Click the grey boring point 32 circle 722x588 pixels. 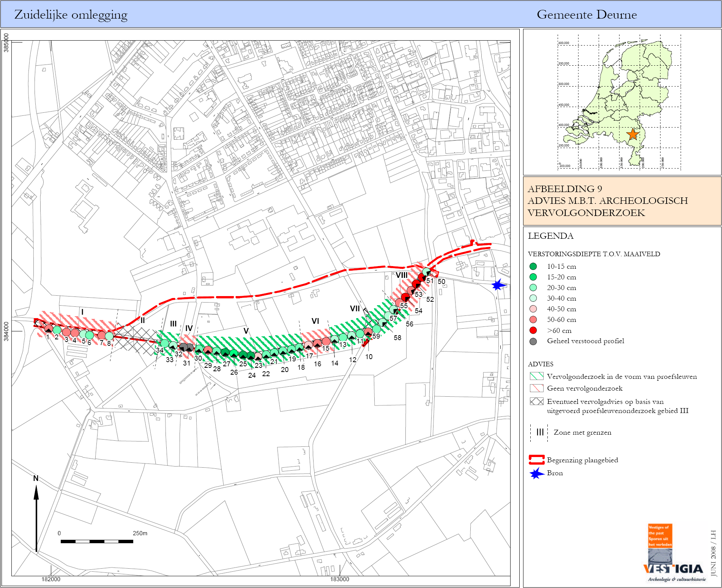click(183, 347)
